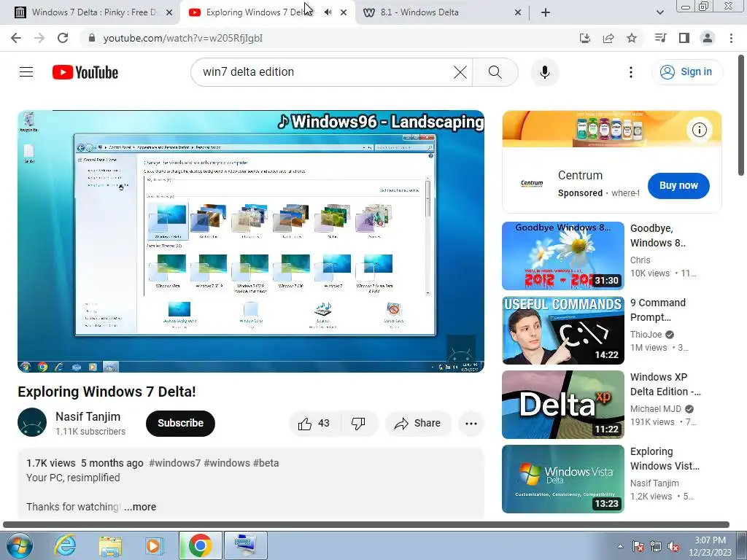Go back with the browser back arrow

click(x=16, y=38)
